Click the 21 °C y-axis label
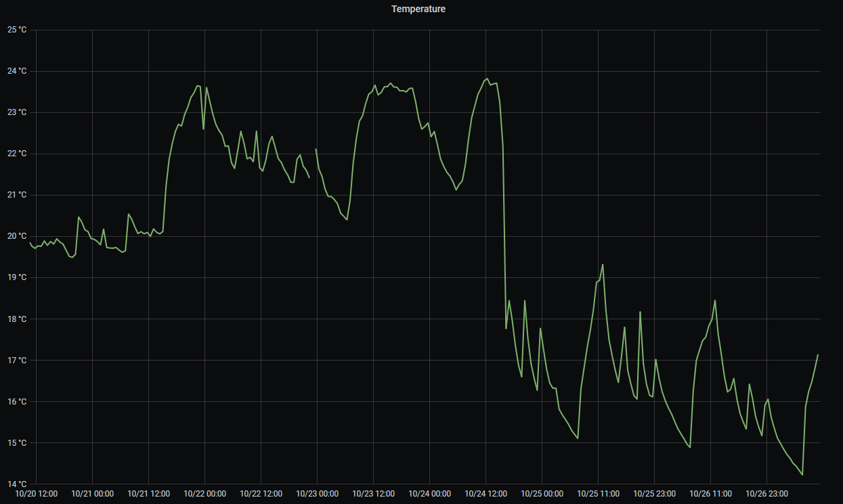Image resolution: width=843 pixels, height=504 pixels. pyautogui.click(x=17, y=195)
